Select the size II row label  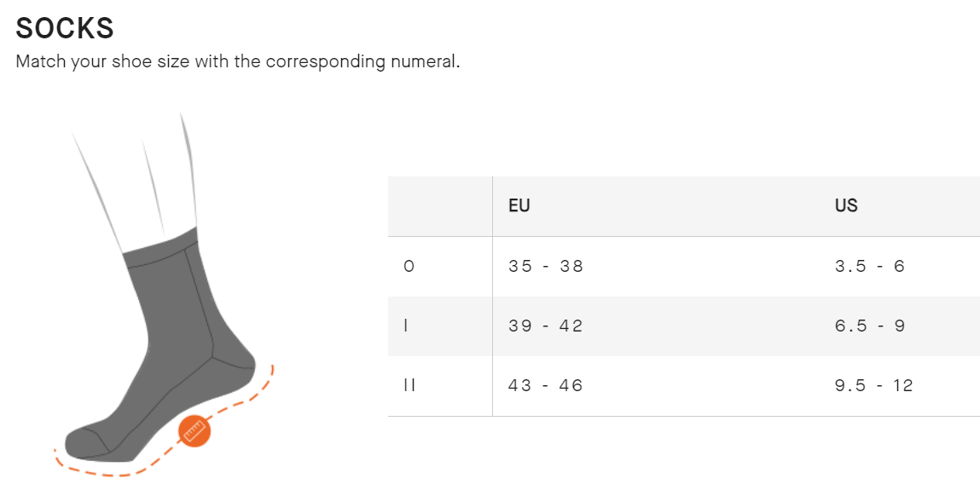click(409, 386)
